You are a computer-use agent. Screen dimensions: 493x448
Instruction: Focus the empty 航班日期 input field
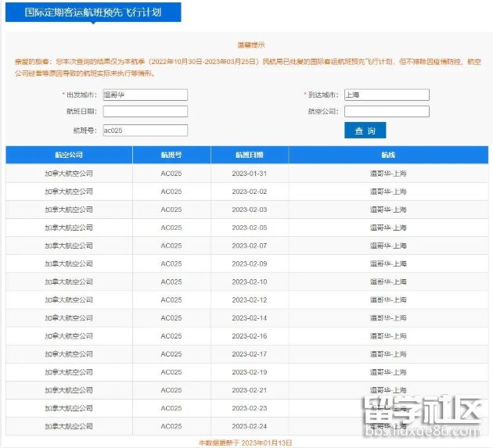click(145, 112)
